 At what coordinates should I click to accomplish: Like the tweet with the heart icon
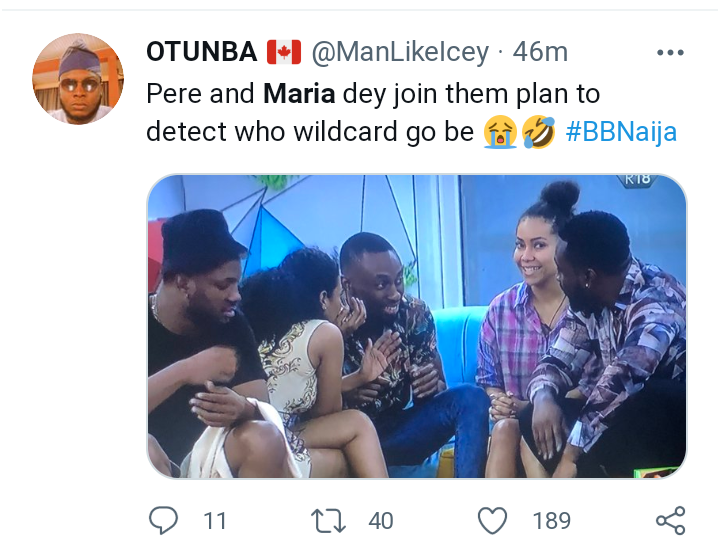click(x=493, y=520)
